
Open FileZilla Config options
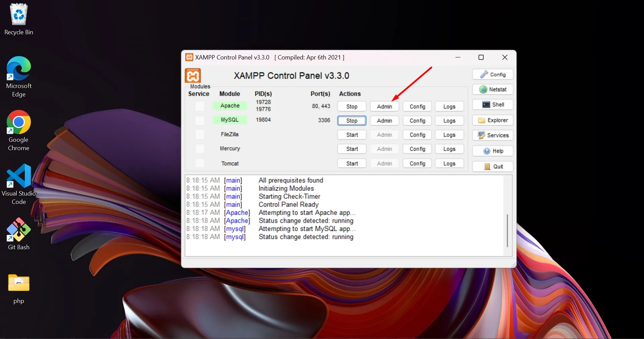pos(417,135)
